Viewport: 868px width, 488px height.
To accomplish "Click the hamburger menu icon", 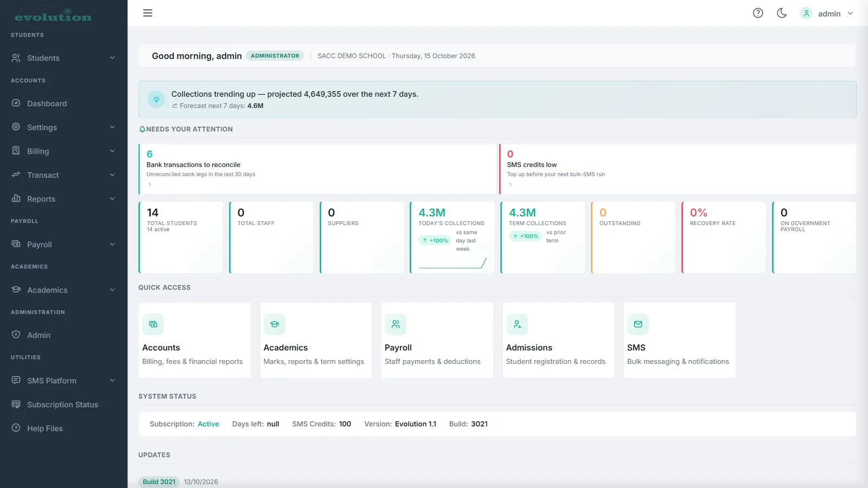I will pos(148,13).
